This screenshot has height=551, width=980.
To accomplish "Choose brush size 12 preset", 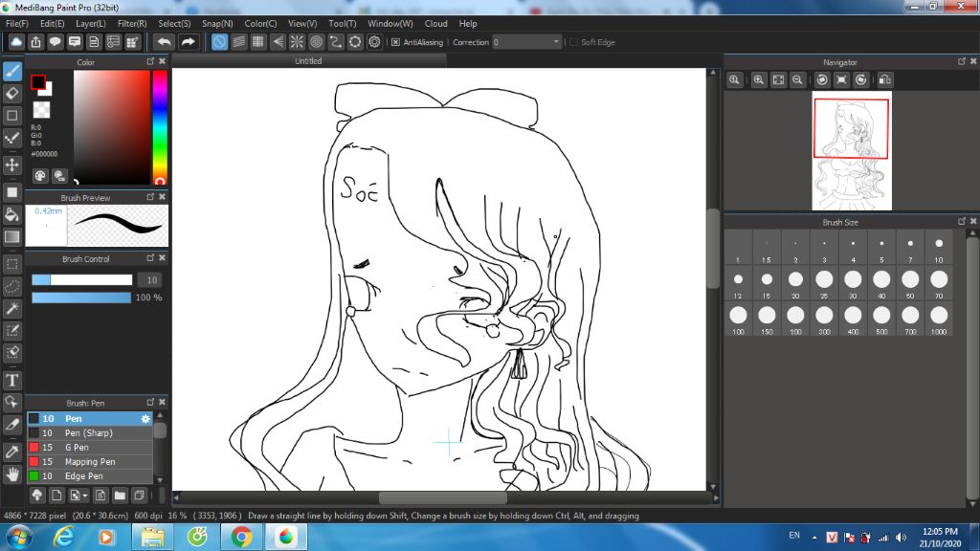I will point(738,284).
